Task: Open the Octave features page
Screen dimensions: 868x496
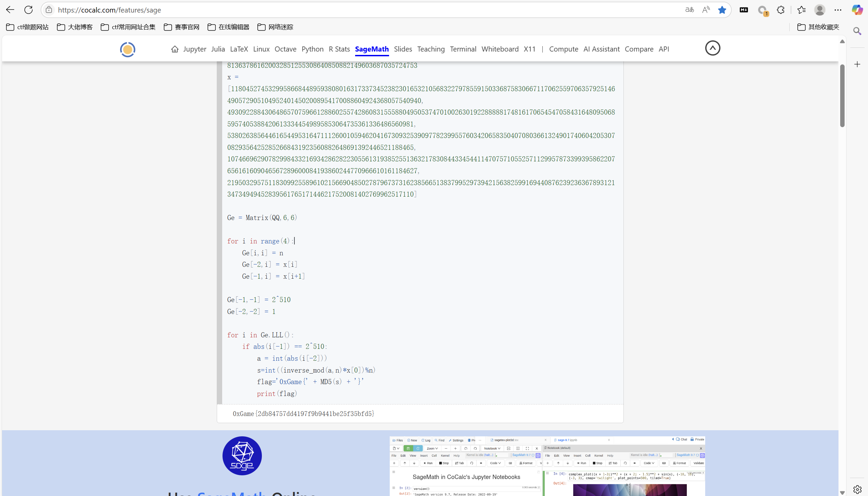Action: (286, 49)
